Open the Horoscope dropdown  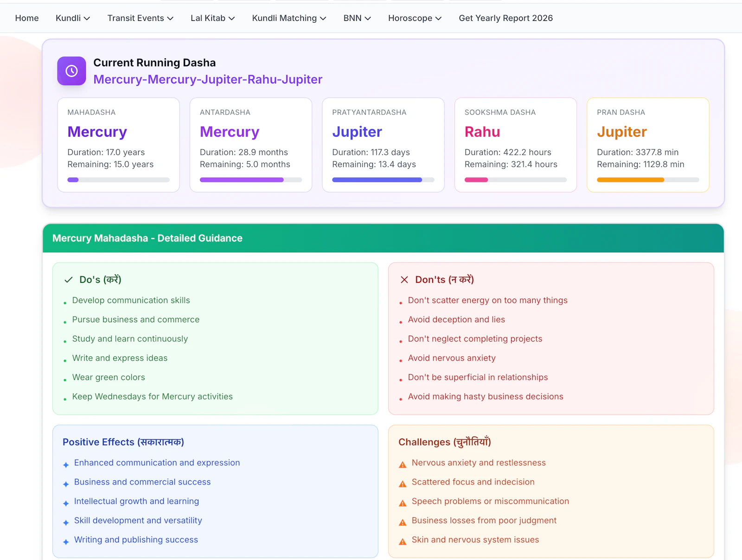click(x=415, y=18)
